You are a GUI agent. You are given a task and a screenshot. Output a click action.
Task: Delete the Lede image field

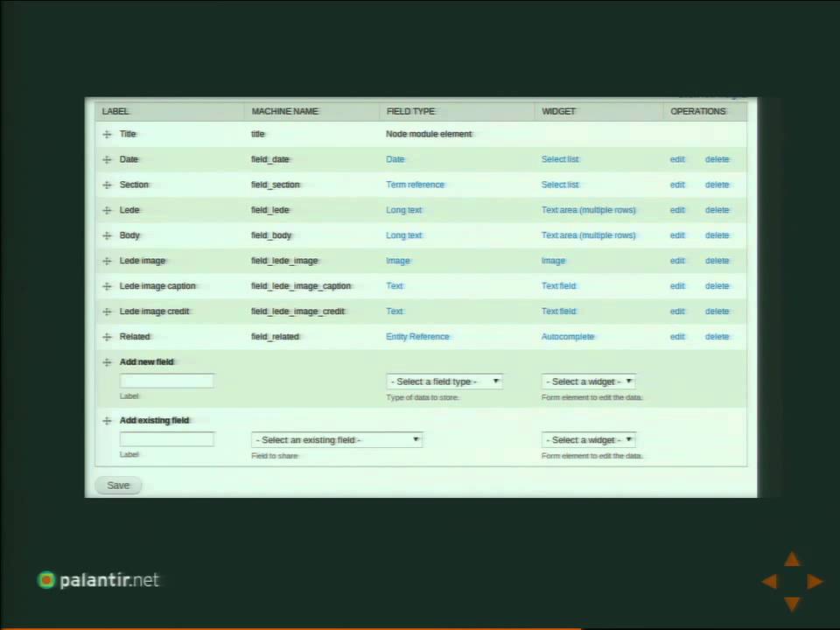pos(717,261)
